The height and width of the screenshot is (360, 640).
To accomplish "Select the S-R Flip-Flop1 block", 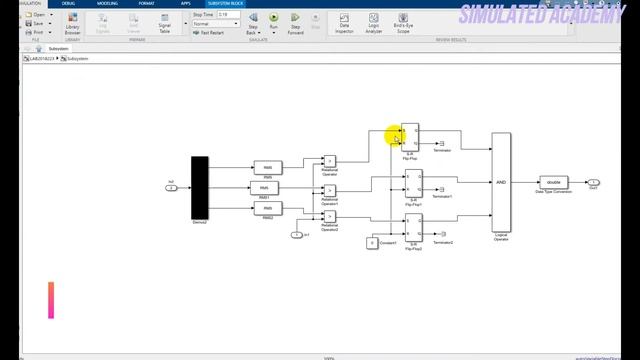I will point(413,183).
